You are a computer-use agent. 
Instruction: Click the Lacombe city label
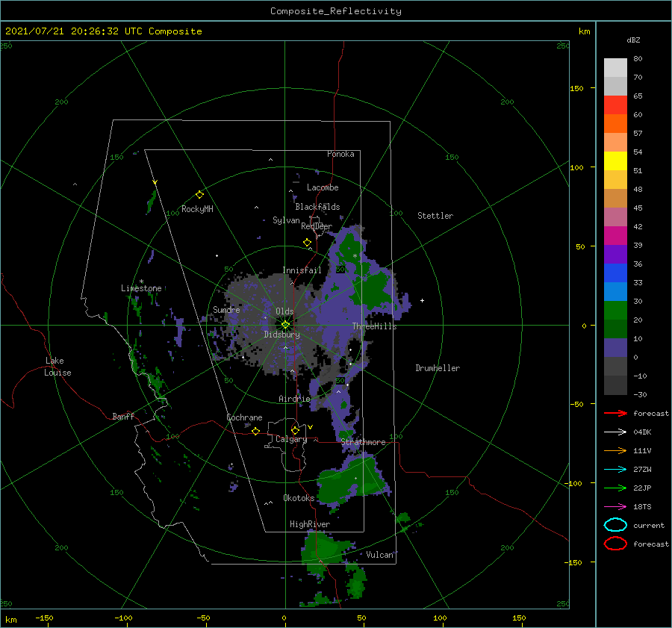pos(323,187)
